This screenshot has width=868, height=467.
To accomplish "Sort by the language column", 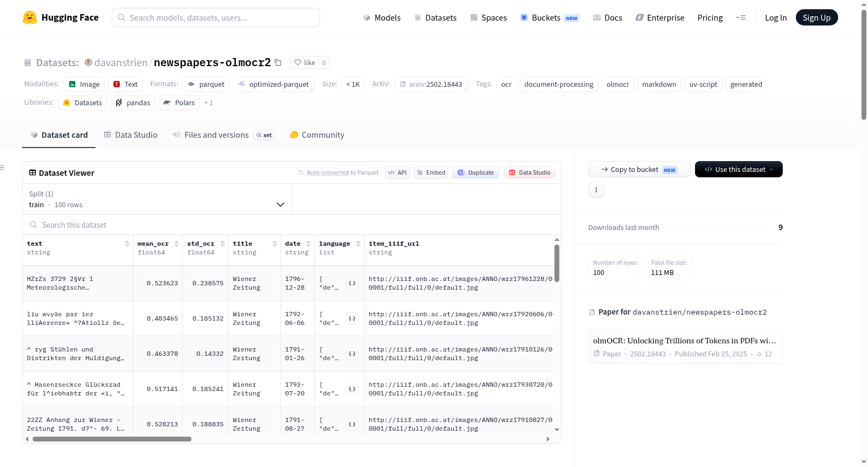I will point(358,244).
